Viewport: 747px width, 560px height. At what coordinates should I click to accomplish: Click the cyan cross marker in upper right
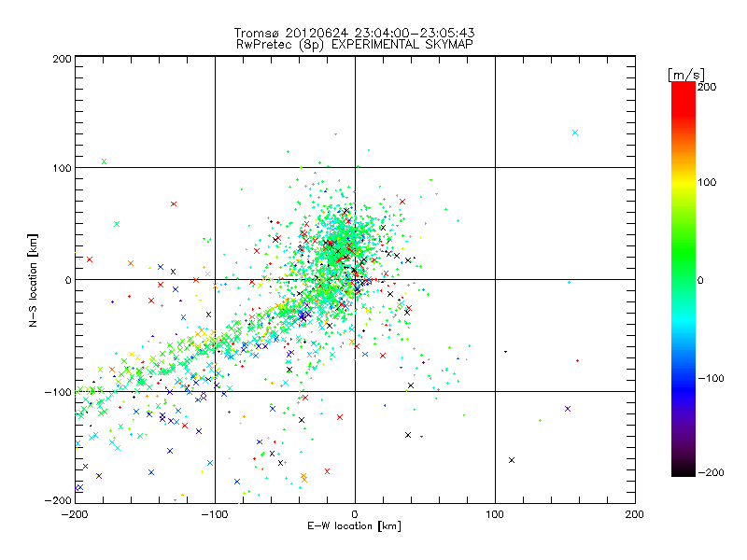pyautogui.click(x=575, y=133)
